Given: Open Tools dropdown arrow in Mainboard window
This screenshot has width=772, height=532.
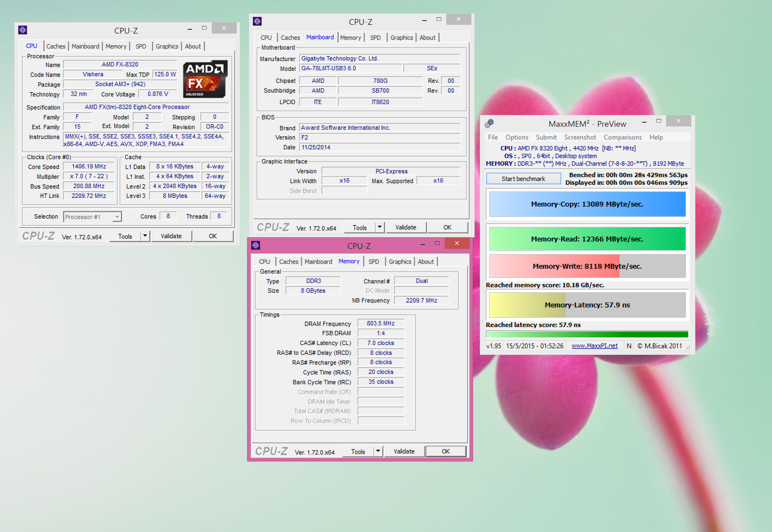Looking at the screenshot, I should tap(380, 227).
